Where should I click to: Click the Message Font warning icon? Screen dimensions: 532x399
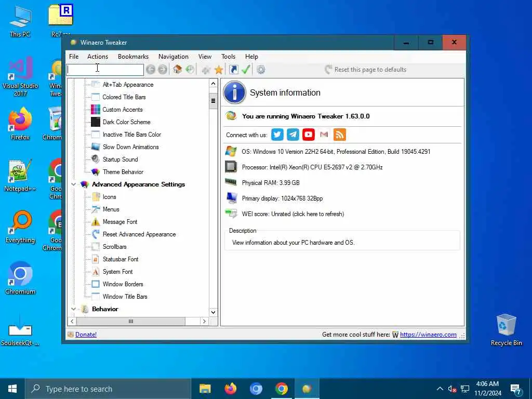(96, 222)
